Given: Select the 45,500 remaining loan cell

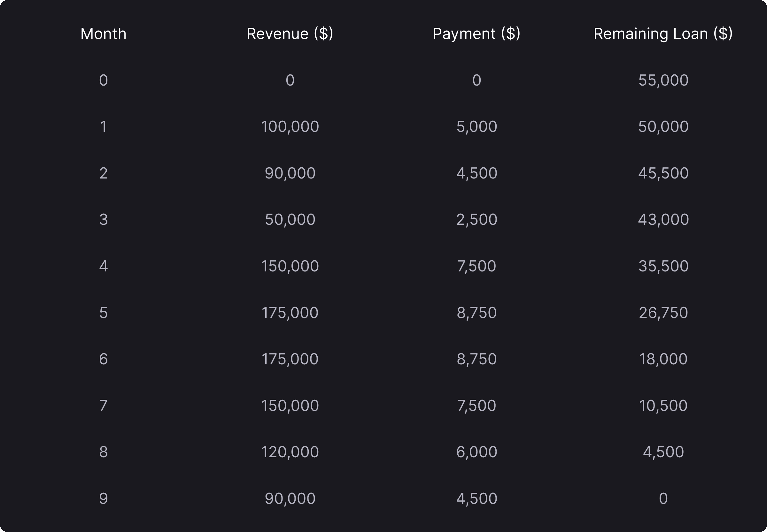Looking at the screenshot, I should coord(663,173).
